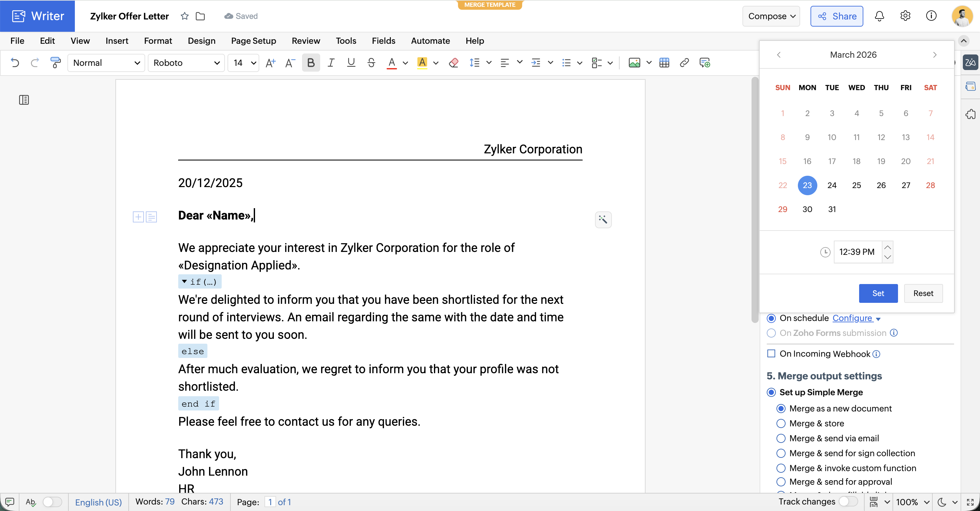The height and width of the screenshot is (511, 980).
Task: Click the Format Painter icon
Action: pyautogui.click(x=55, y=62)
